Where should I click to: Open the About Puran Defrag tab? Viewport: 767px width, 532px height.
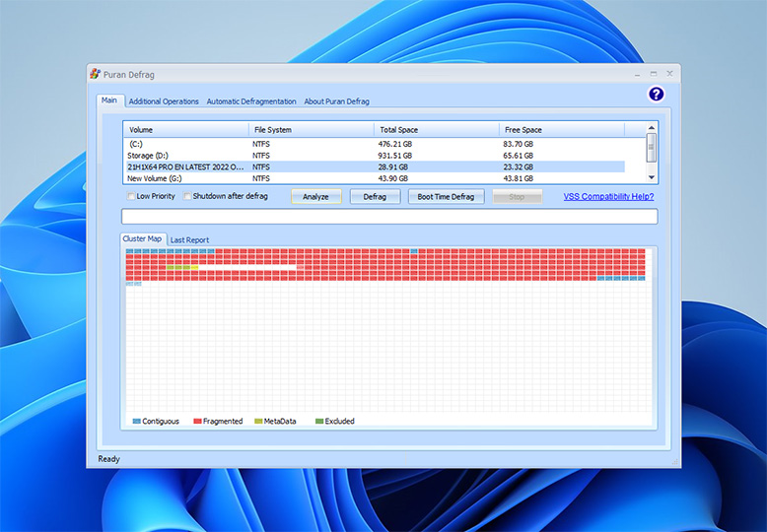pos(336,101)
